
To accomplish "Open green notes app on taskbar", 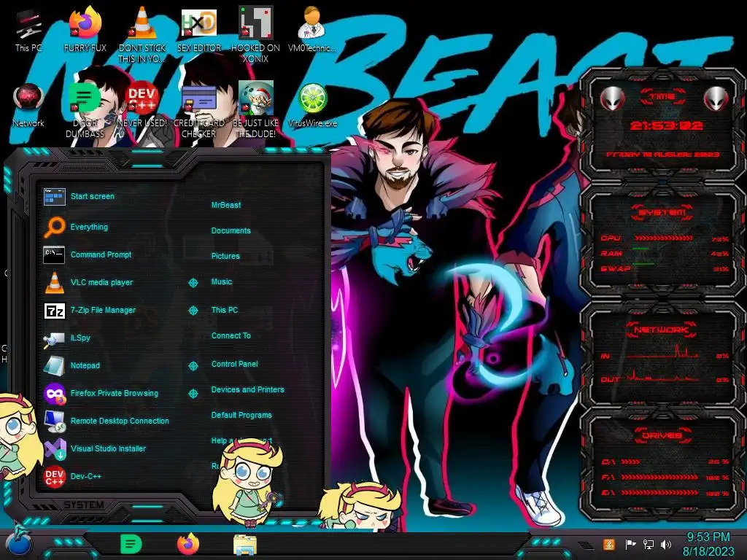I will click(x=131, y=544).
